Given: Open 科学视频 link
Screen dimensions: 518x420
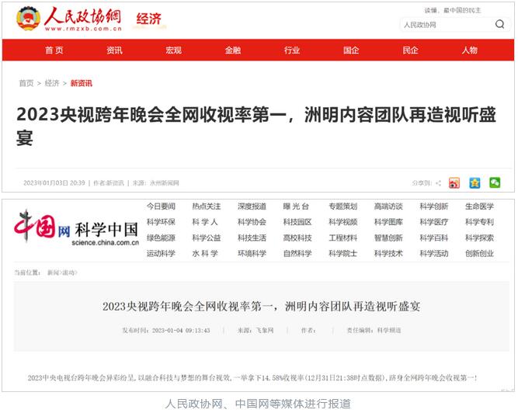Looking at the screenshot, I should coord(343,222).
